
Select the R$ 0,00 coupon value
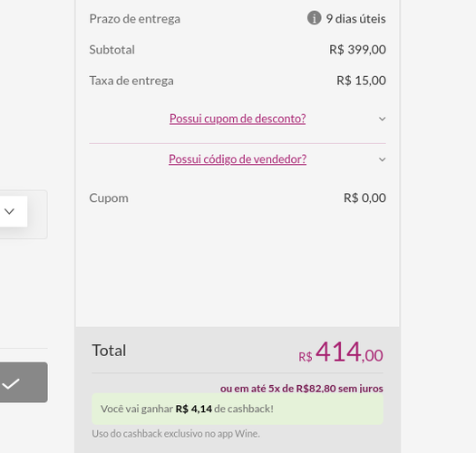pos(364,198)
